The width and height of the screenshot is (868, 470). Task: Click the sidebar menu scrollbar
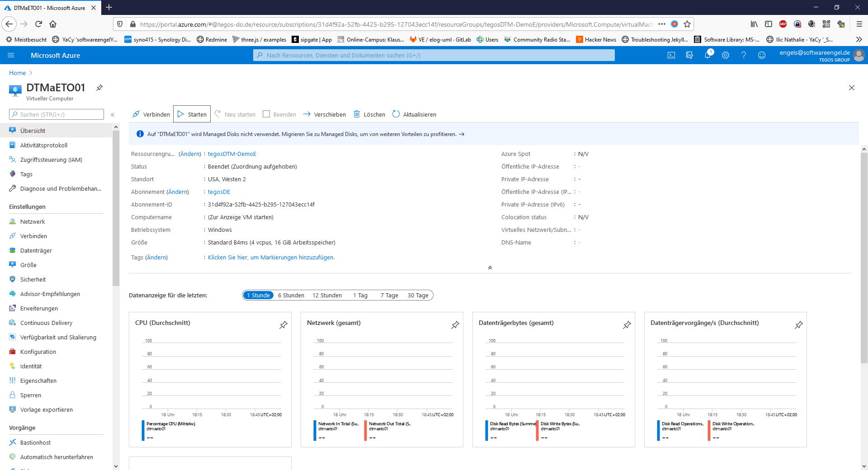point(116,208)
